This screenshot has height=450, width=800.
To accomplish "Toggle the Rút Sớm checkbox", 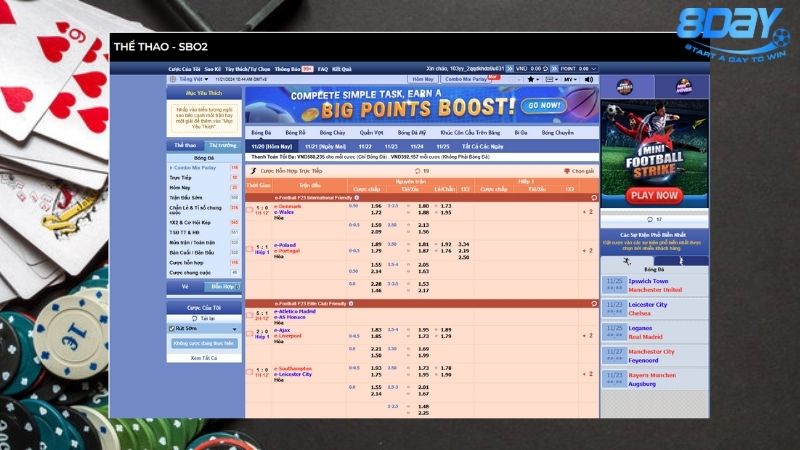I will click(172, 329).
